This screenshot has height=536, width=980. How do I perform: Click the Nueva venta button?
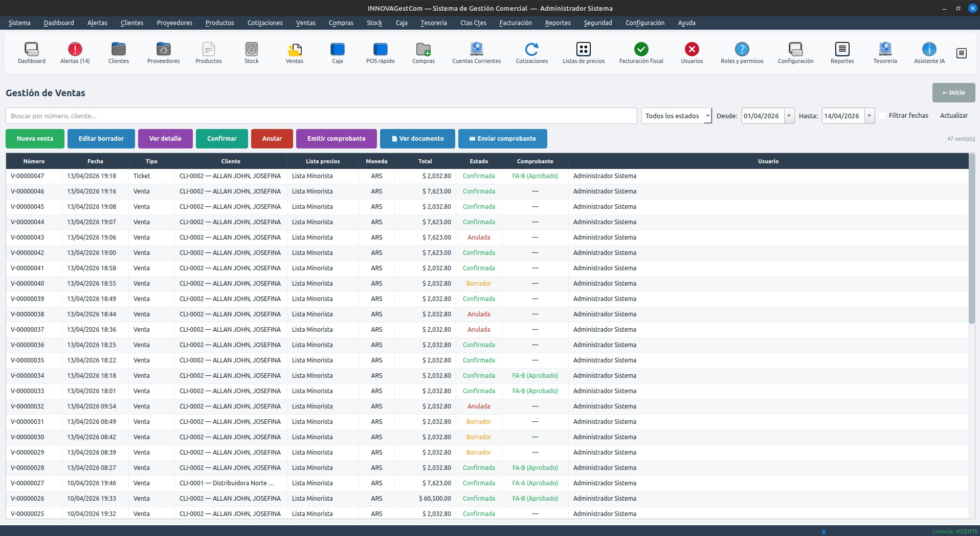pos(35,139)
